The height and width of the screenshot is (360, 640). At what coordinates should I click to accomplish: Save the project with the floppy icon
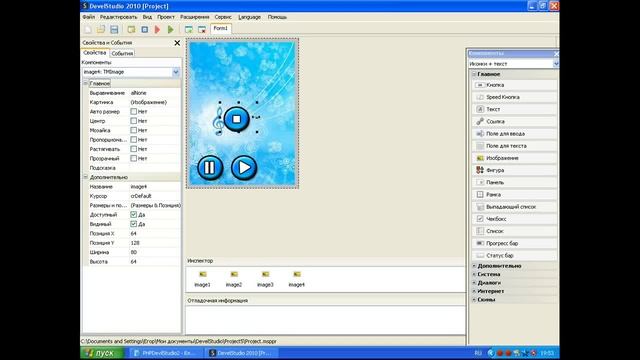pos(114,29)
